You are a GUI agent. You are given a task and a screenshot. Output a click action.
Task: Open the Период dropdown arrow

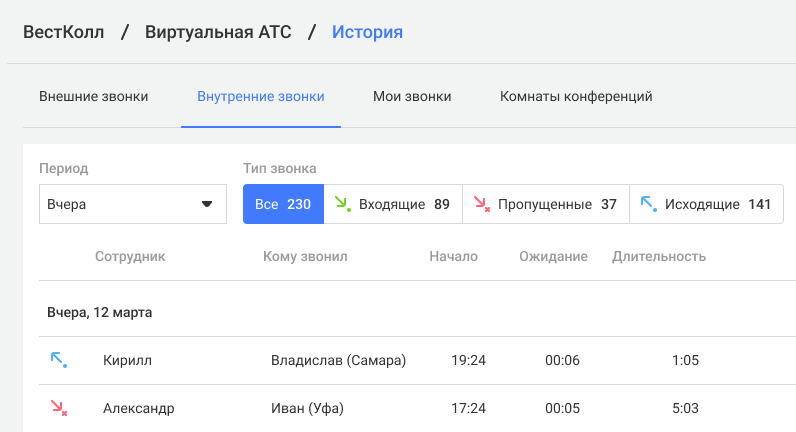207,204
